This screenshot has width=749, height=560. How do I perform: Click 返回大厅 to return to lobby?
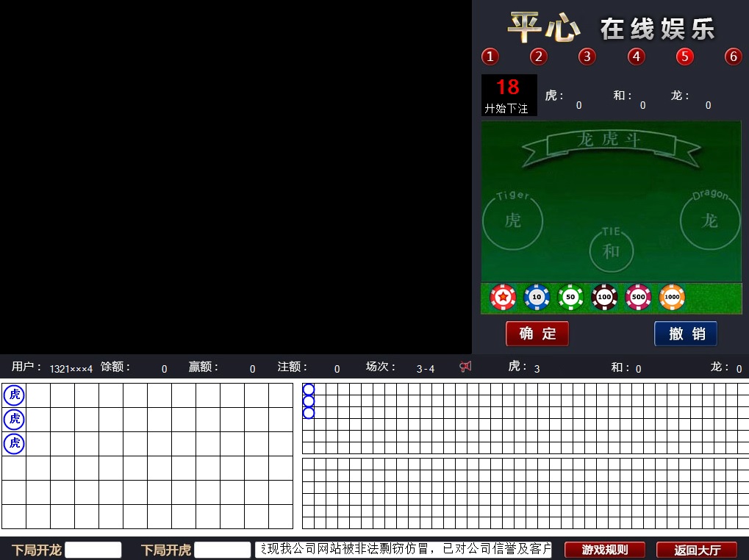point(696,550)
